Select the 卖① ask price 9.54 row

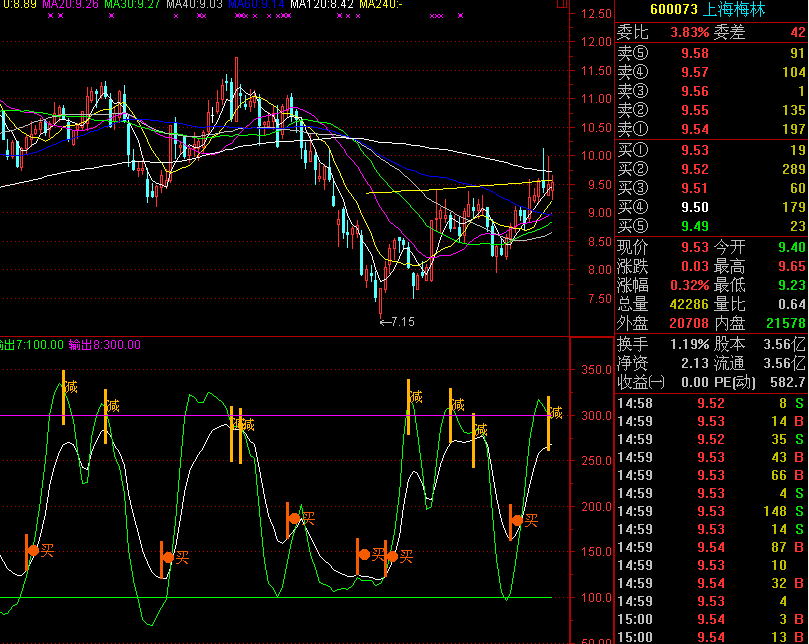click(711, 129)
